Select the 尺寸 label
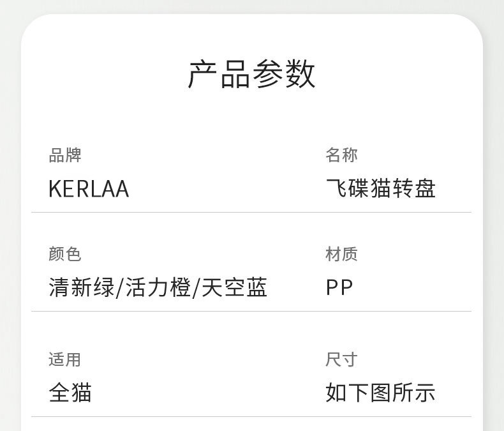This screenshot has width=504, height=431. click(x=341, y=359)
